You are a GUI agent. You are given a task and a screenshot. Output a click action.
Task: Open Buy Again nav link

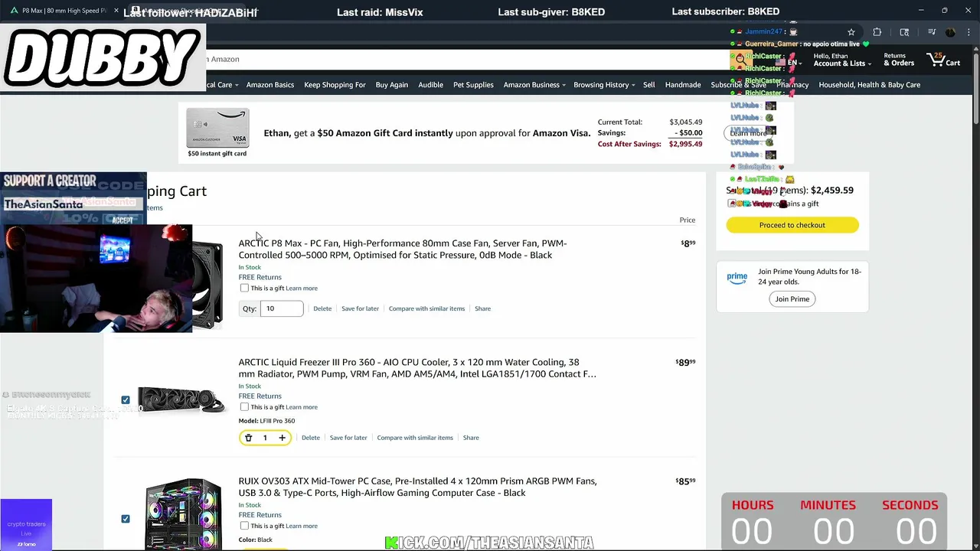(x=392, y=85)
